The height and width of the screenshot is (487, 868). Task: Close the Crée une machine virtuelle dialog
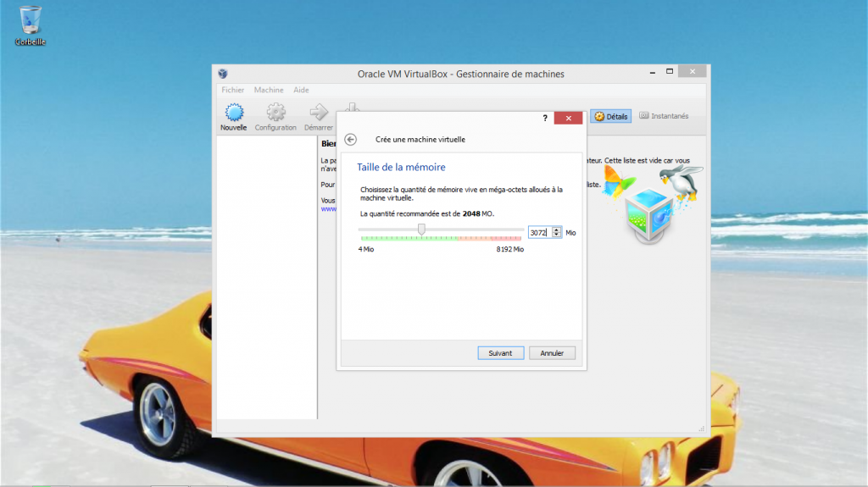[568, 119]
